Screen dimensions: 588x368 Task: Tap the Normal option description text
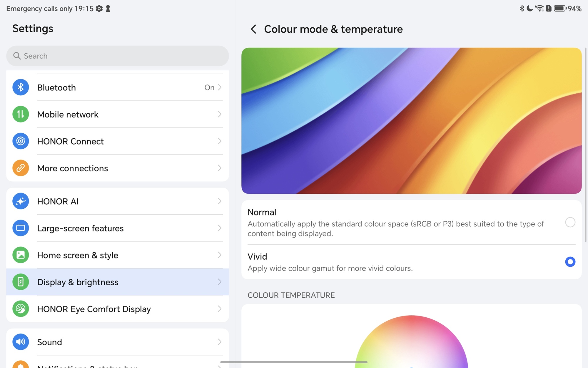[x=395, y=229]
